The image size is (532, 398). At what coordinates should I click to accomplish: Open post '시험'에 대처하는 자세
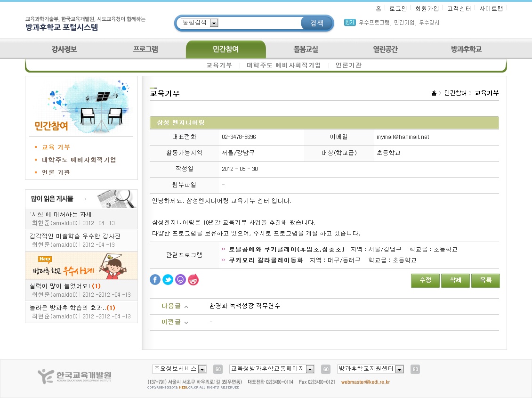(x=60, y=214)
